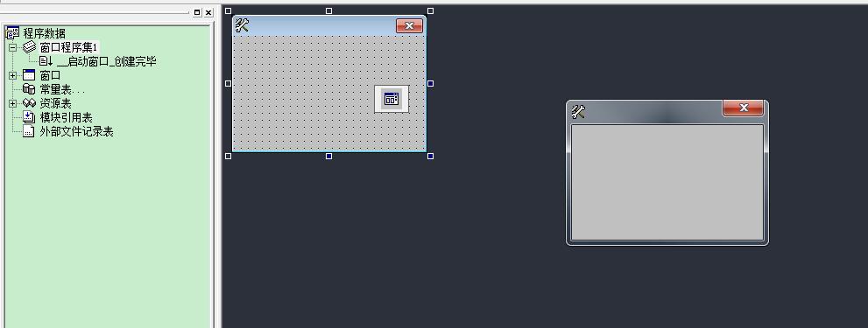Image resolution: width=868 pixels, height=328 pixels.
Task: Click the 程序数据 root node icon
Action: (x=12, y=33)
